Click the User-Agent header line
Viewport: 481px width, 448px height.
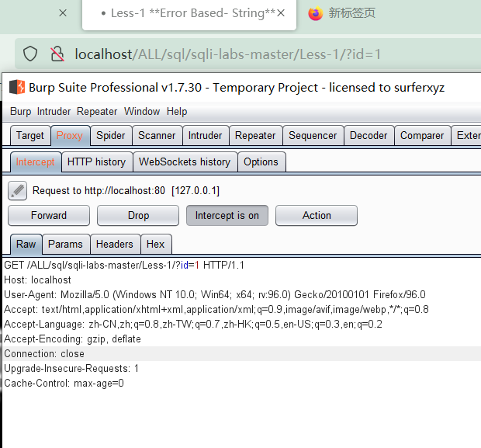coord(215,294)
